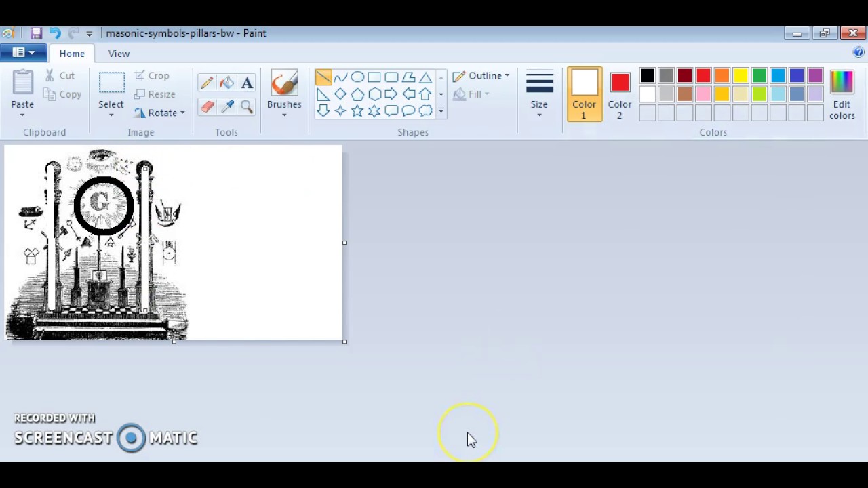868x488 pixels.
Task: Select the Magnifier tool
Action: tap(247, 106)
